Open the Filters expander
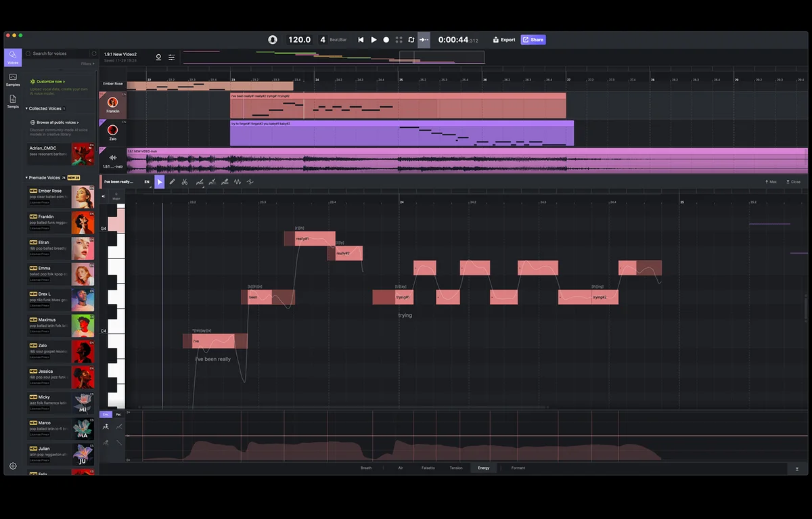 87,64
